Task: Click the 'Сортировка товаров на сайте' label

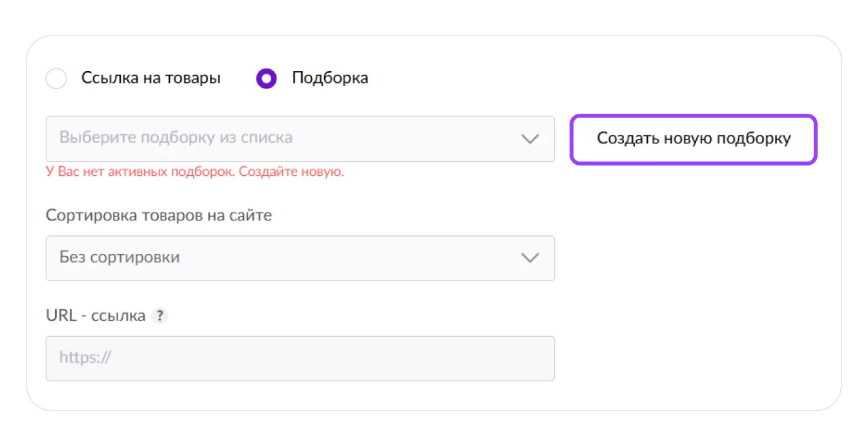Action: point(159,215)
